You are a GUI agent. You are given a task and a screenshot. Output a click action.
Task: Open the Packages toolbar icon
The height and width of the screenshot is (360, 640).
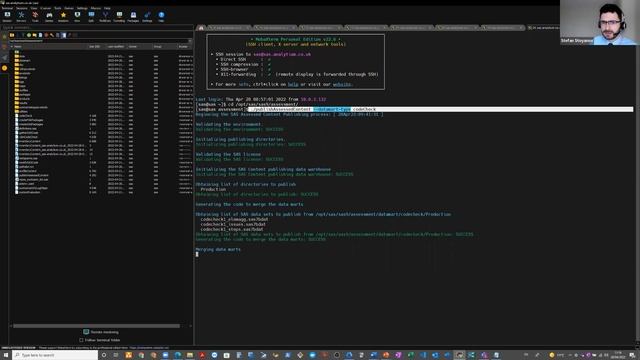click(133, 16)
